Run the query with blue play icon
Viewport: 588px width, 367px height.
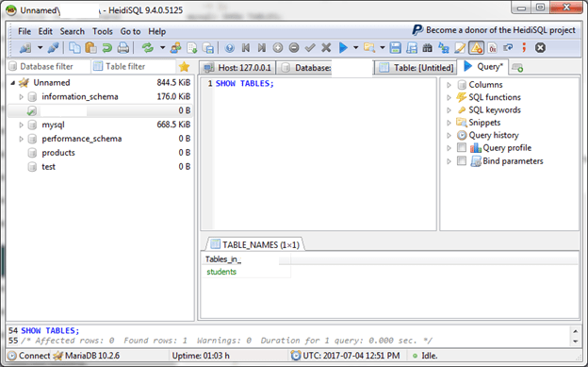[343, 48]
